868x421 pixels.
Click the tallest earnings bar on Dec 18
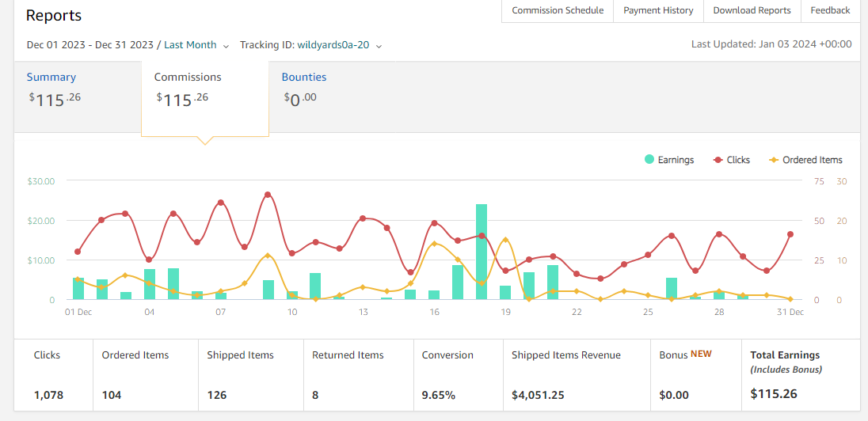[482, 252]
